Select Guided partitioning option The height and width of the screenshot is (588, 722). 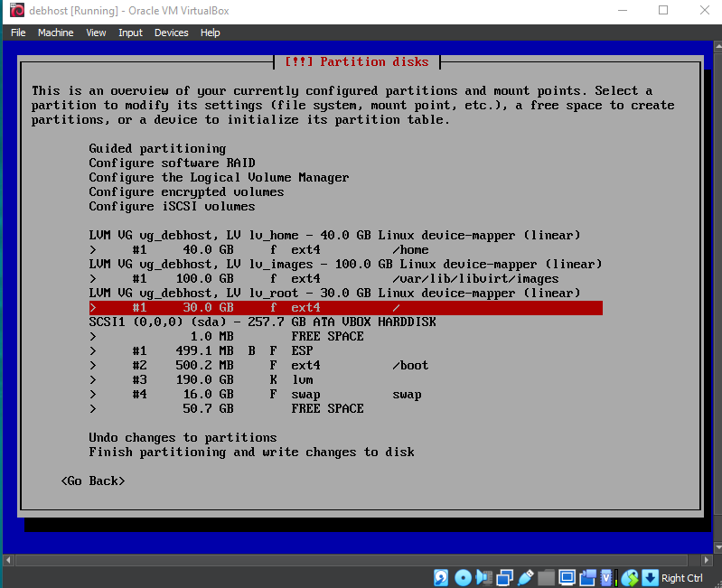point(157,148)
